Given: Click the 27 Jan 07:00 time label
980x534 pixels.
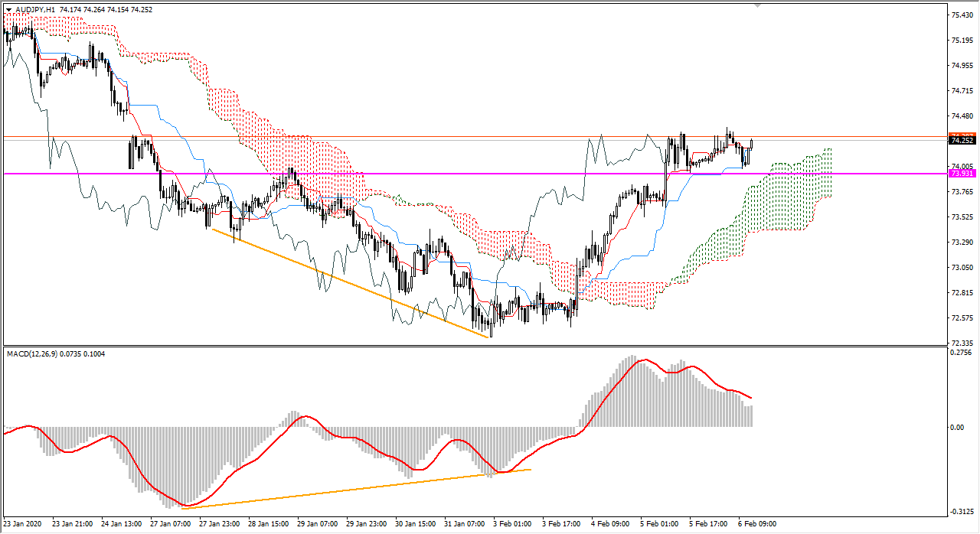Looking at the screenshot, I should [x=171, y=525].
